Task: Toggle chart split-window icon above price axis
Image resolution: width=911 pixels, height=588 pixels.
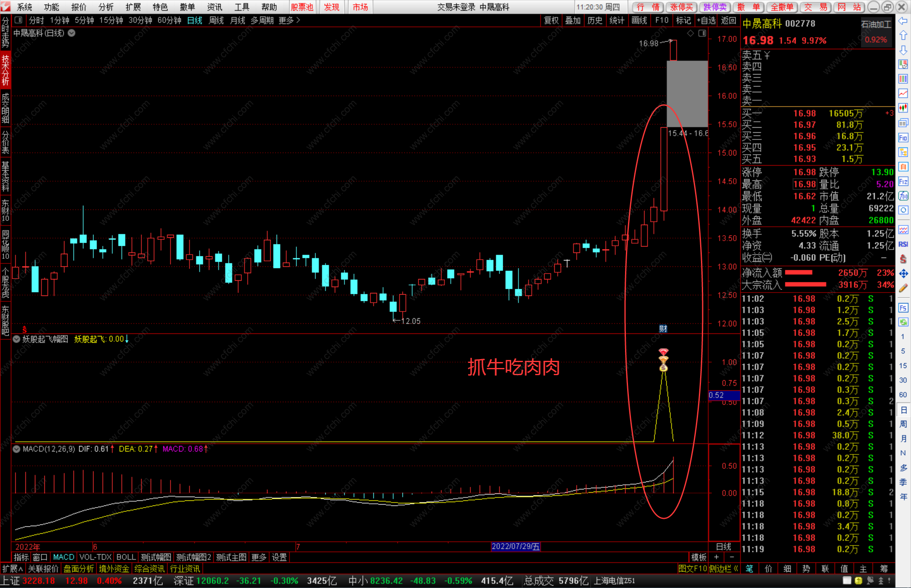Action: point(702,33)
